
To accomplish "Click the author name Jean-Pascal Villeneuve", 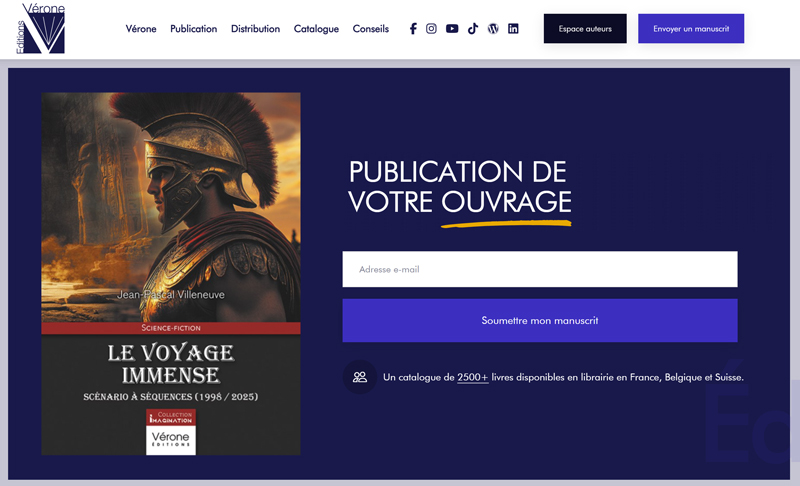I will pyautogui.click(x=171, y=294).
